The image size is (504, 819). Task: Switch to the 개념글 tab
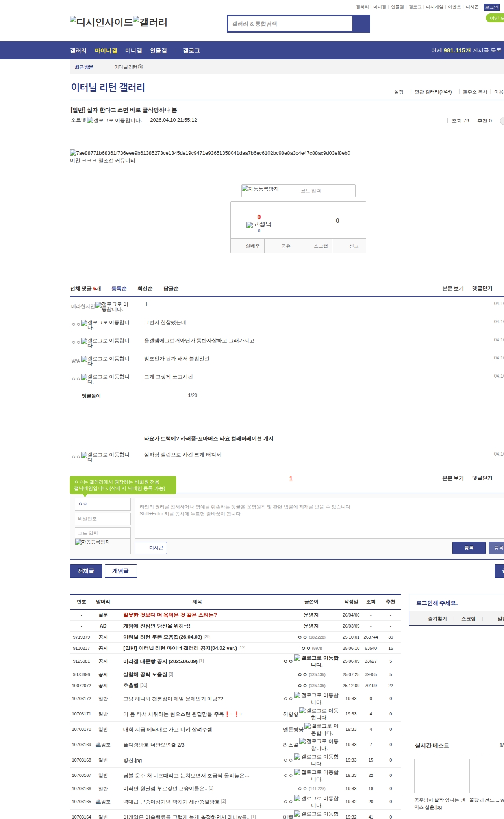point(120,571)
